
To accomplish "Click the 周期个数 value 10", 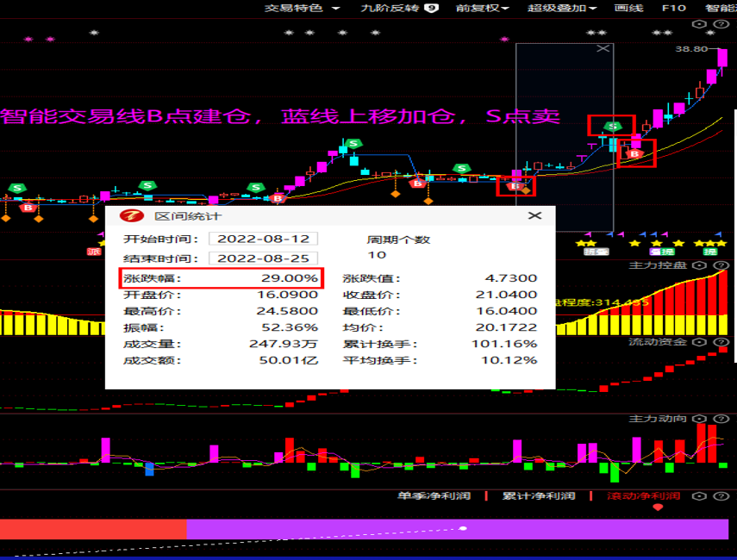I will [377, 255].
